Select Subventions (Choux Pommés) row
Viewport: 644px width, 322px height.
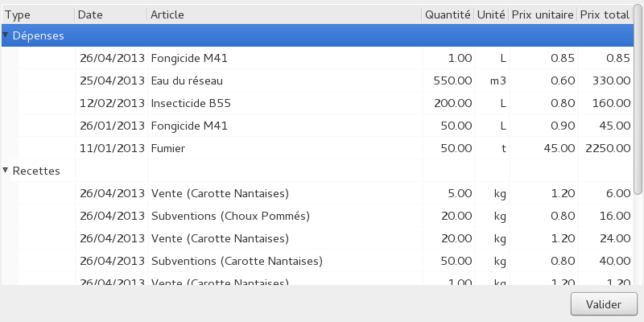(317, 216)
